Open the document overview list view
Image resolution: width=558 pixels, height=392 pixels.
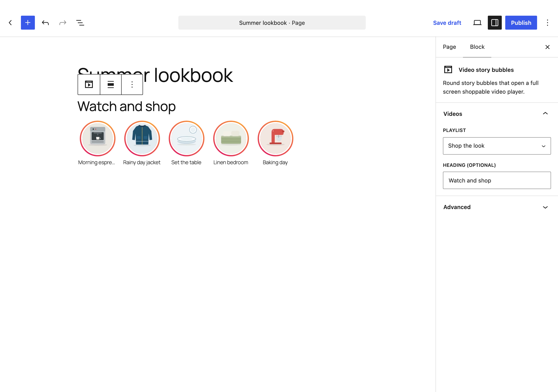(80, 23)
